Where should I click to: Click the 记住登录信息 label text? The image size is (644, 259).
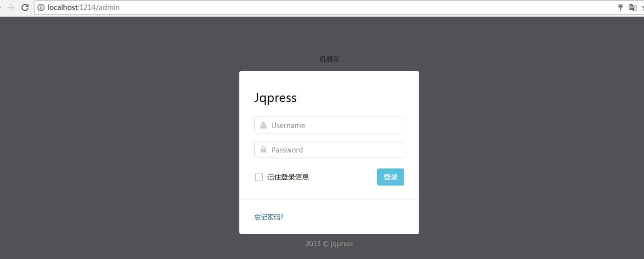(x=288, y=177)
